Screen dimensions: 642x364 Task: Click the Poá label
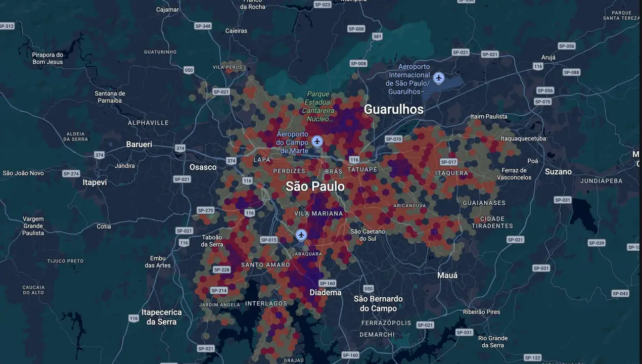[533, 161]
